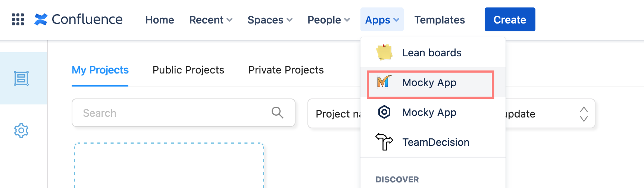This screenshot has height=188, width=644.
Task: Switch to the Private Projects tab
Action: 286,70
